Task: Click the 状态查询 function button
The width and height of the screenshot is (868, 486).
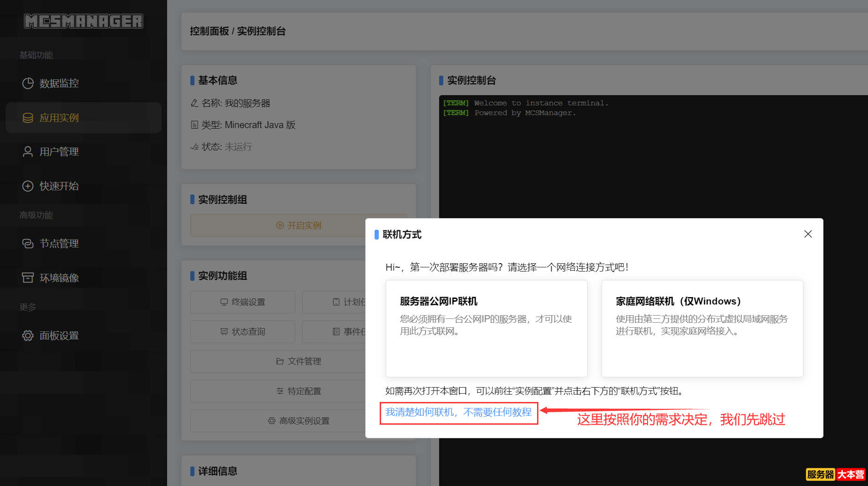Action: pos(242,331)
